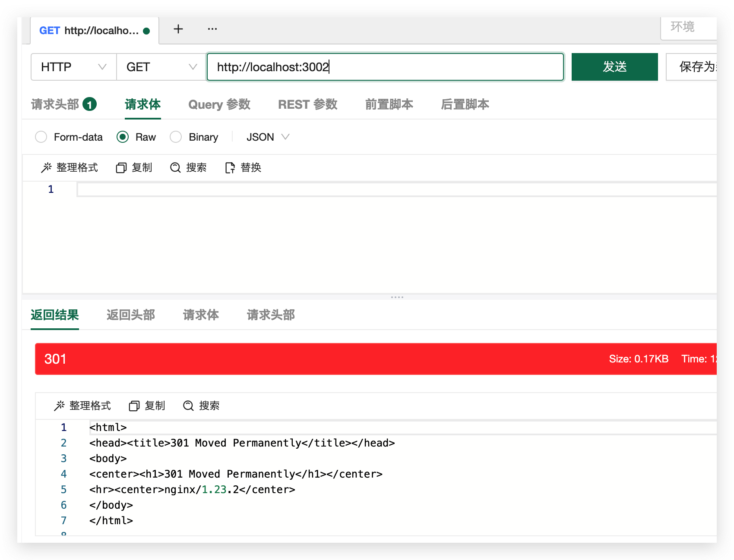This screenshot has height=560, width=734.
Task: Click the more options ellipsis next to the tabs
Action: [212, 28]
